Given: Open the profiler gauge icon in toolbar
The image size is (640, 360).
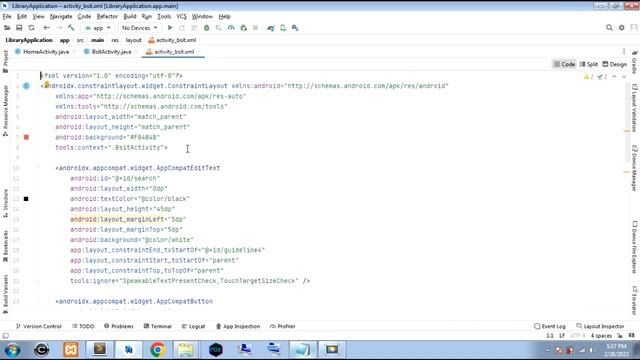Looking at the screenshot, I should [231, 28].
